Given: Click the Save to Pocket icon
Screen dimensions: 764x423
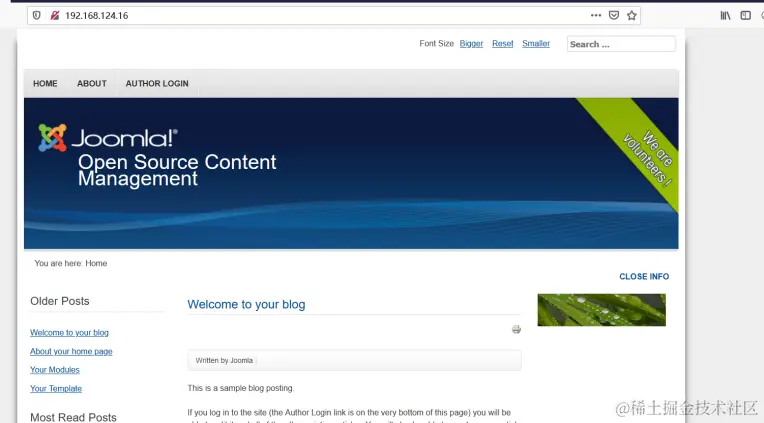Looking at the screenshot, I should click(614, 15).
